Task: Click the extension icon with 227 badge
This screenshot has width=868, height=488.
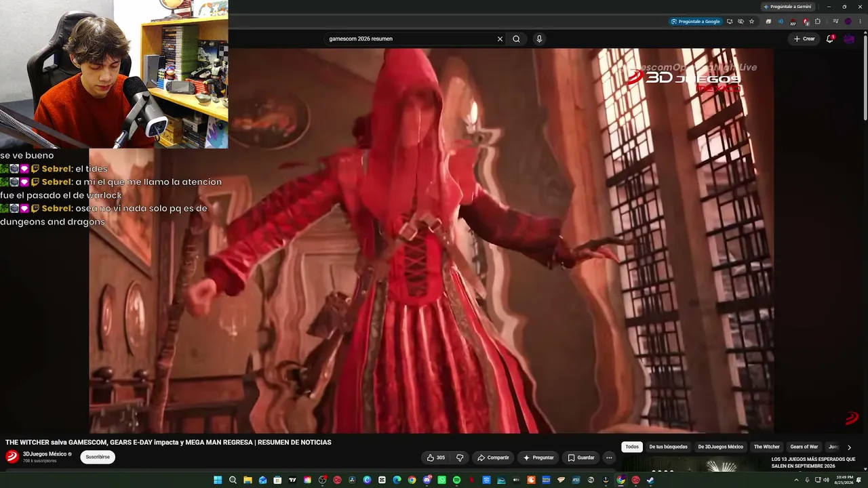Action: (x=793, y=22)
